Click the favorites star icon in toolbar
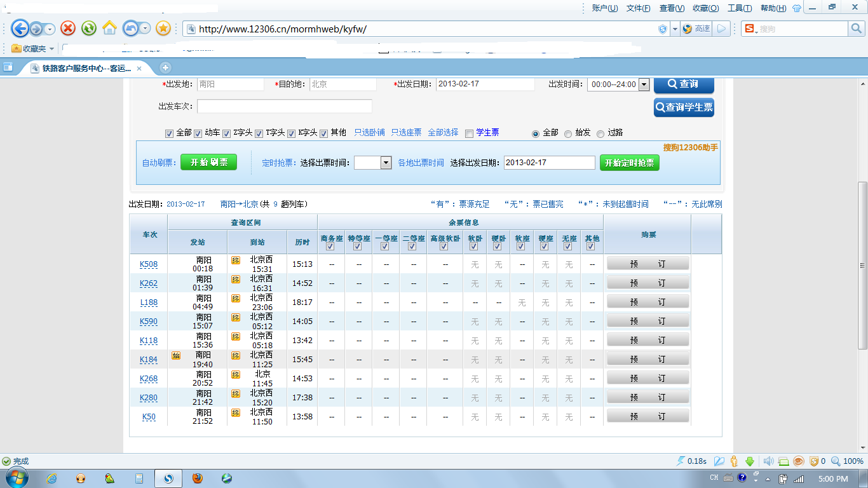The image size is (868, 488). click(163, 28)
